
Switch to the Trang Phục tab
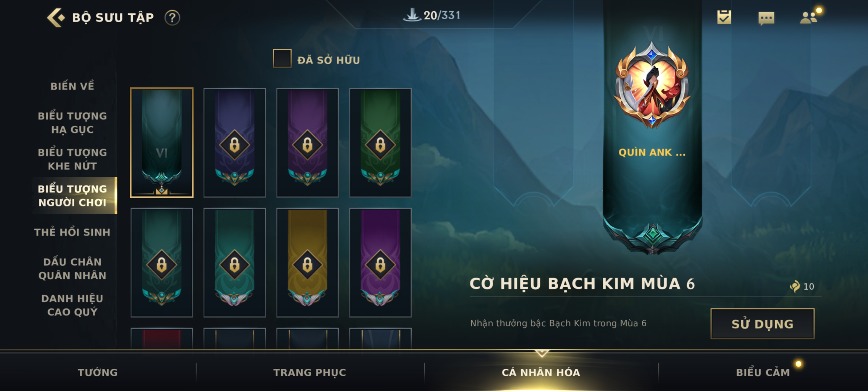pyautogui.click(x=310, y=372)
